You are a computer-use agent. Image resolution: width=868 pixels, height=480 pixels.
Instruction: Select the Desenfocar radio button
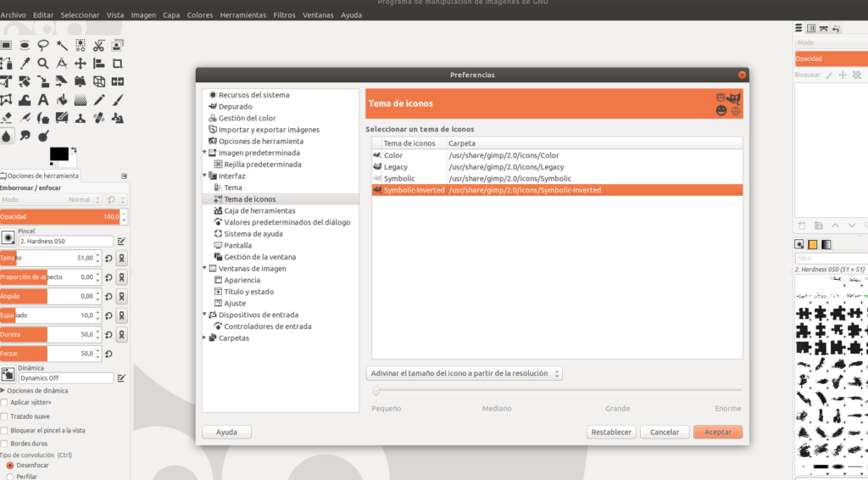pyautogui.click(x=10, y=466)
